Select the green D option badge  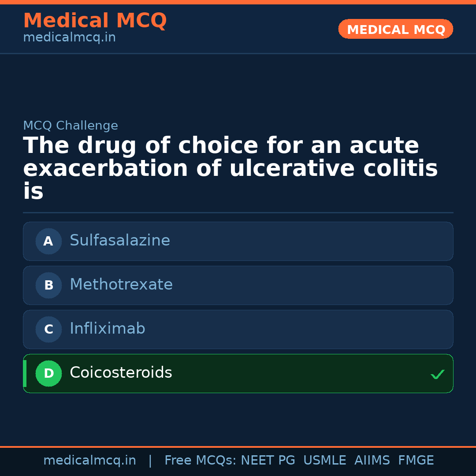(x=48, y=373)
